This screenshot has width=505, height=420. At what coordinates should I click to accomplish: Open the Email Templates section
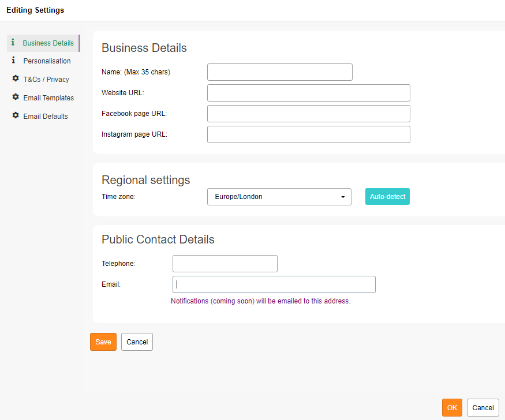[48, 98]
